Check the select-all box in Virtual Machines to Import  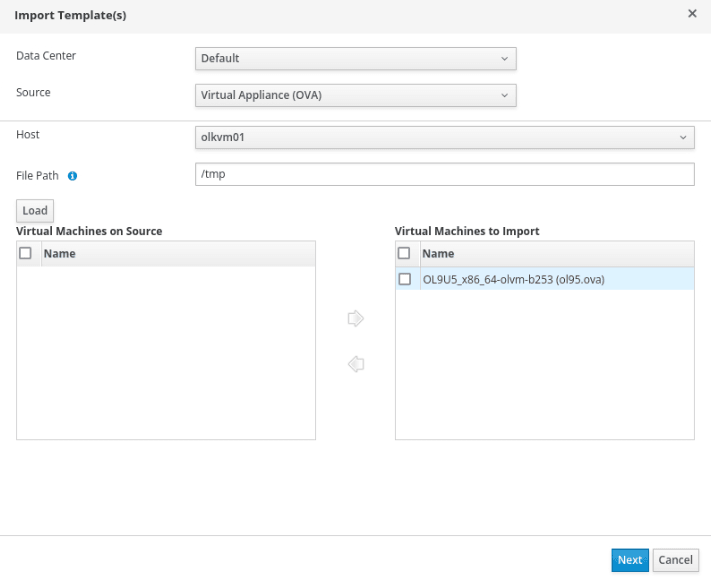click(x=405, y=254)
